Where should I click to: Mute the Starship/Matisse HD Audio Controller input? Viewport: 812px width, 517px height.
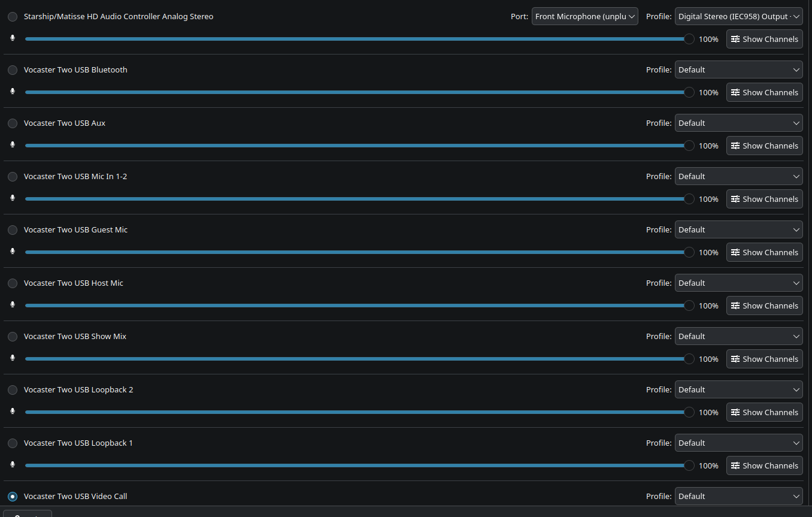[13, 38]
